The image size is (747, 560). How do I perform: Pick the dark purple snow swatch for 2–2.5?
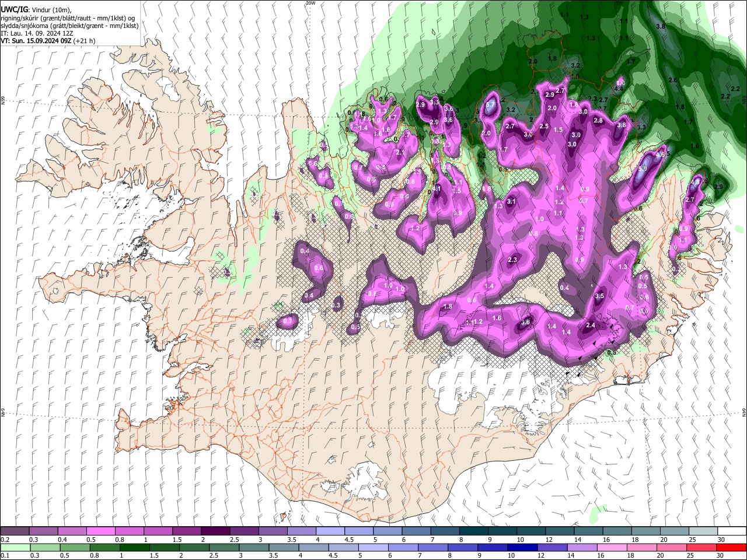215,531
